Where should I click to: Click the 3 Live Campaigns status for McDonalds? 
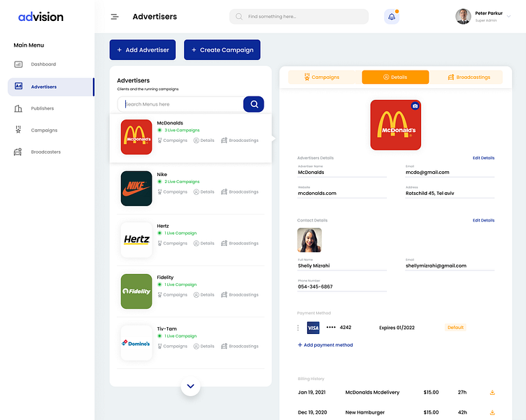pos(178,130)
